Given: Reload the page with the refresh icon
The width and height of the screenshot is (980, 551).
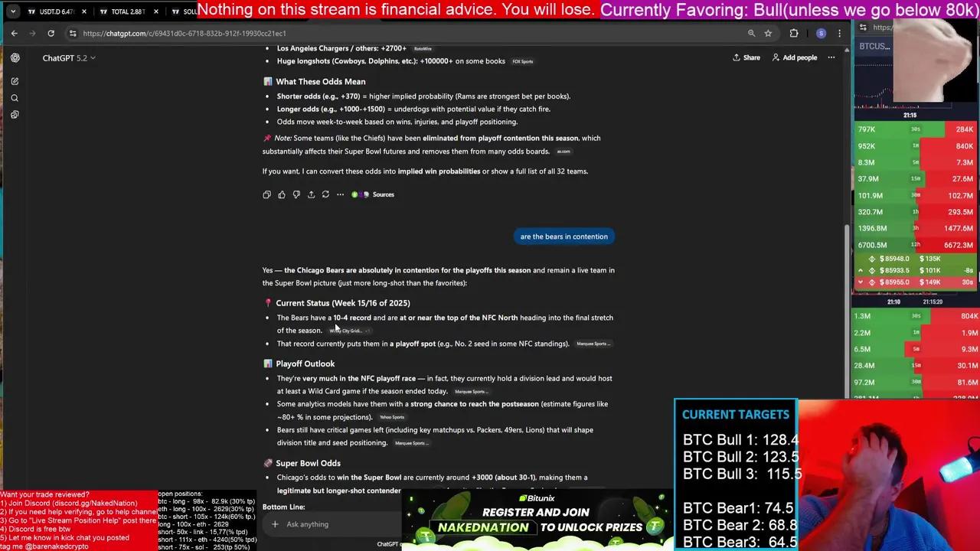Looking at the screenshot, I should point(51,33).
